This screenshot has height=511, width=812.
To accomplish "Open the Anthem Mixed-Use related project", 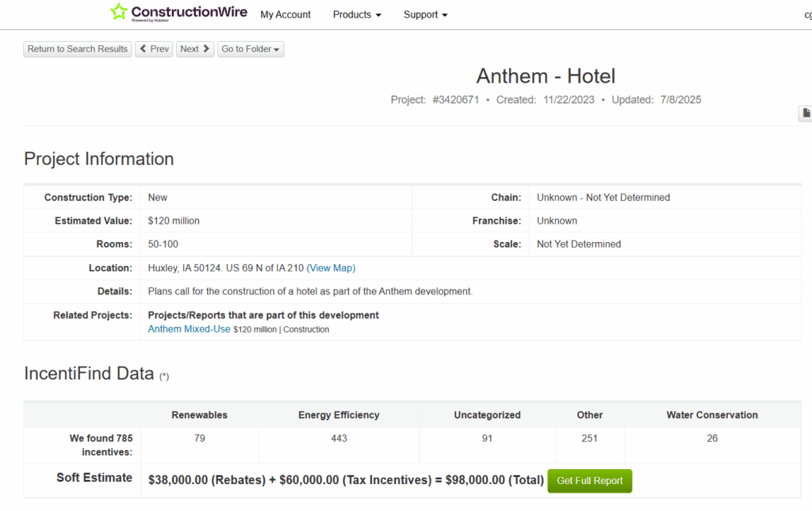I will [x=190, y=328].
